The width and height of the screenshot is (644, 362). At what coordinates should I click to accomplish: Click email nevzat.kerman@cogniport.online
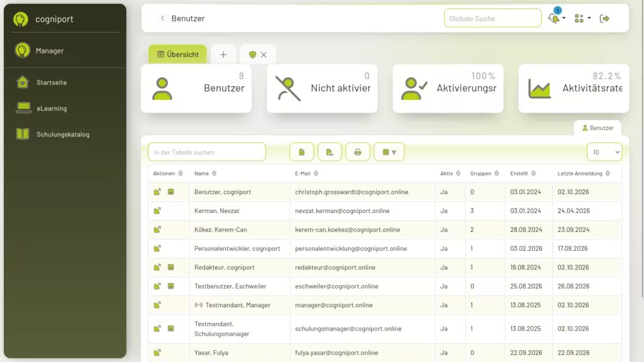click(342, 211)
